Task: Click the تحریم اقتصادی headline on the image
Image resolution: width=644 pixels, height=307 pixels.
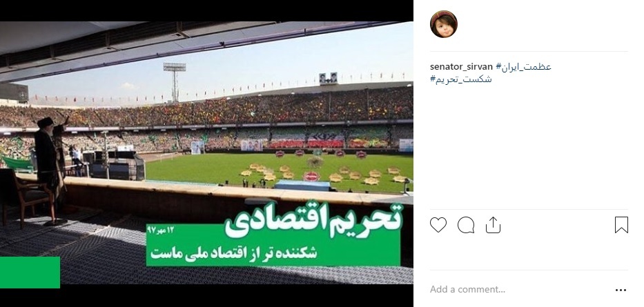Action: (313, 220)
